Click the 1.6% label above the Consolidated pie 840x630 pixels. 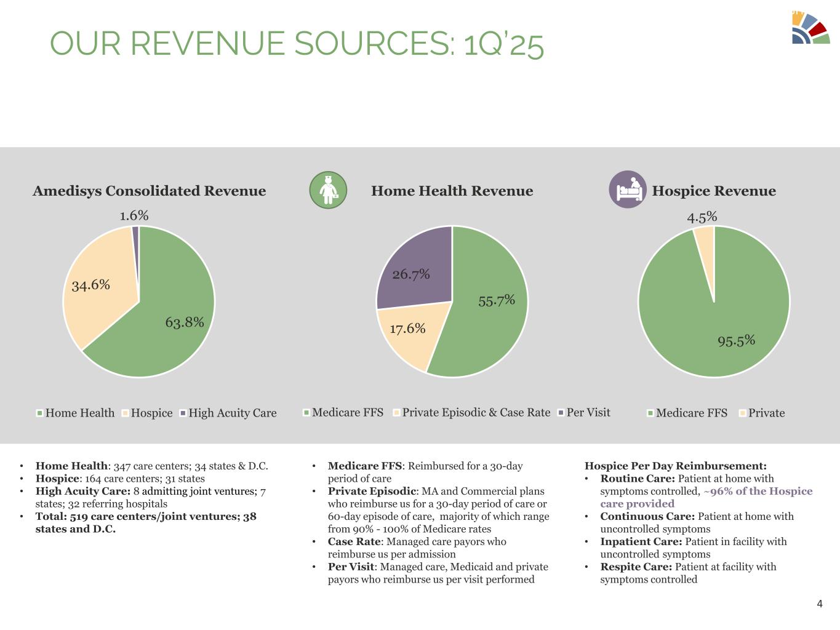pos(134,215)
